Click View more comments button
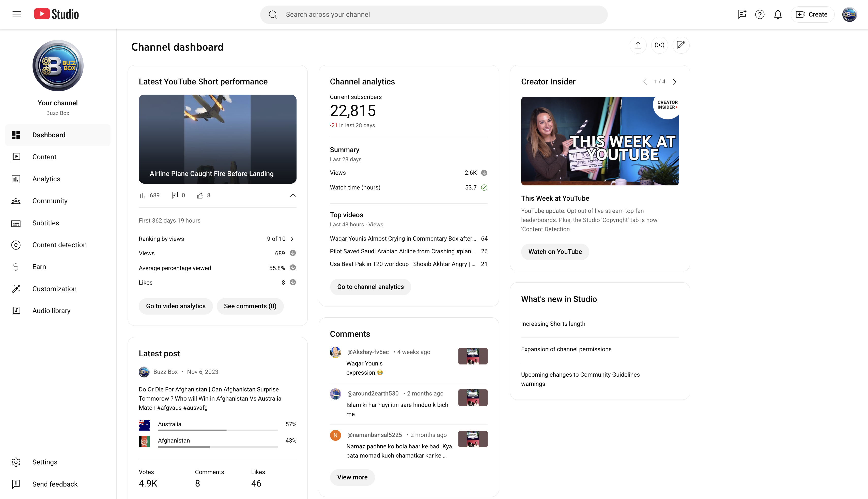 [x=352, y=477]
